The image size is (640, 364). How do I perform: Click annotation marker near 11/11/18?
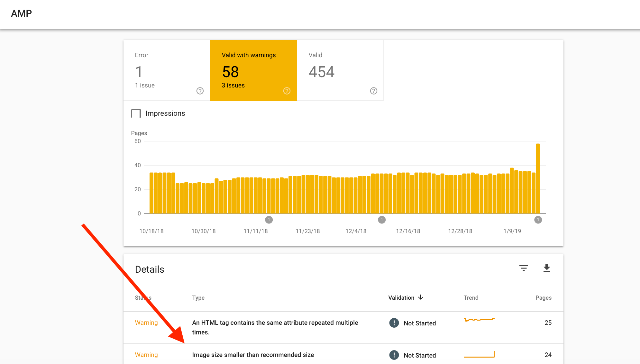click(269, 220)
